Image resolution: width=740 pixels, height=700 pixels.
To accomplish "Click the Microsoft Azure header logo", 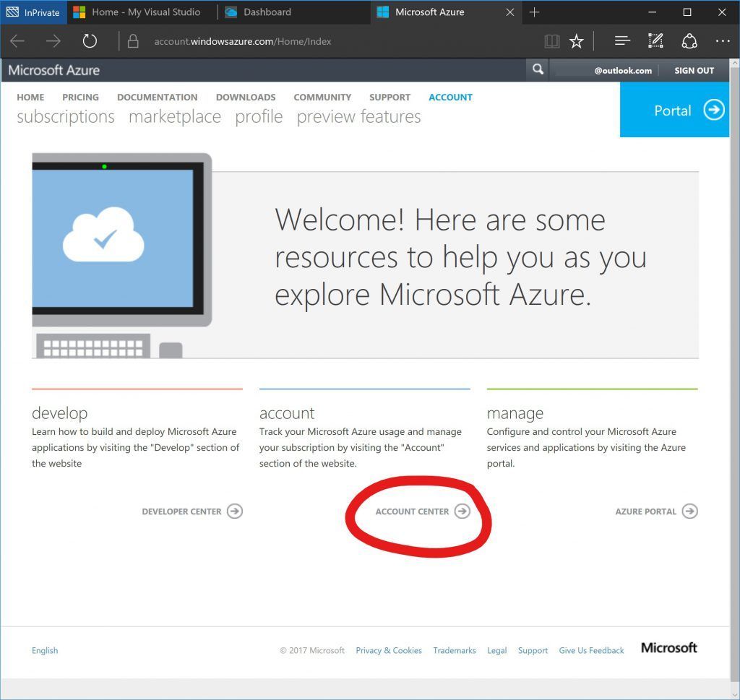I will [53, 70].
